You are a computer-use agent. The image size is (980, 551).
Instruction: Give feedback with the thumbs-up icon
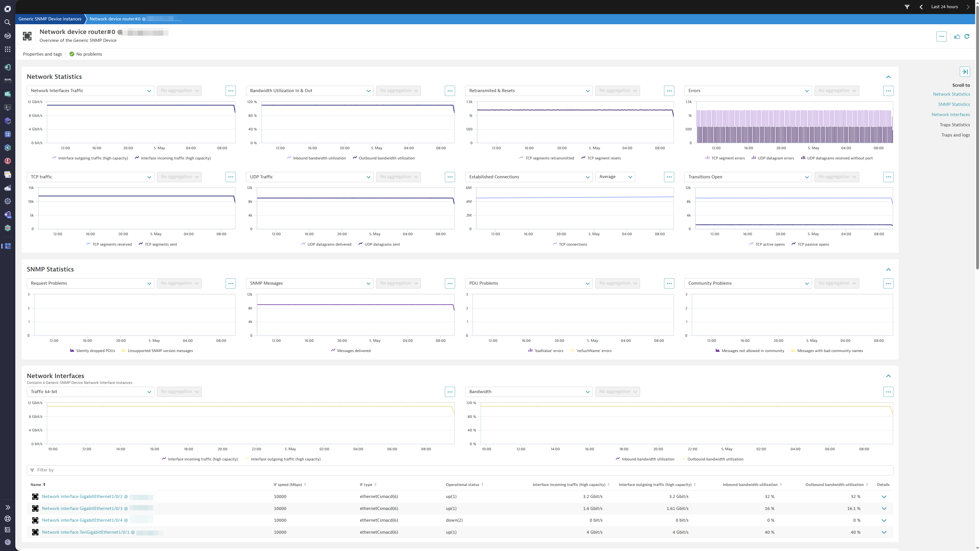[957, 36]
